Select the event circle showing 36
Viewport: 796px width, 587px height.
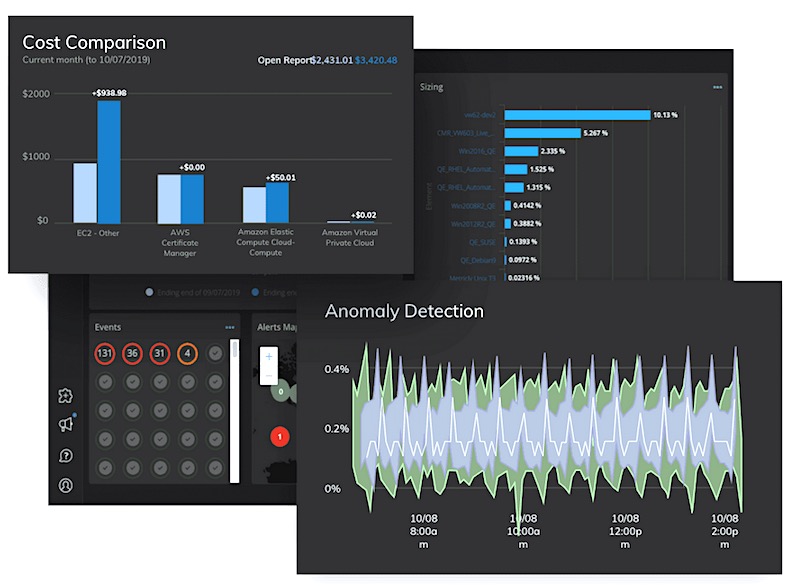pos(132,354)
